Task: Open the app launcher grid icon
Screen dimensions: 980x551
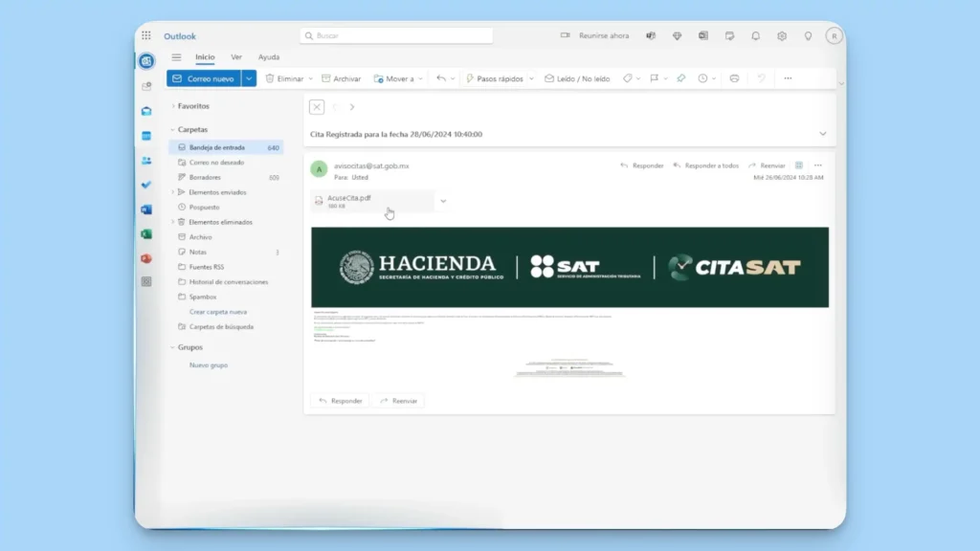Action: [x=146, y=35]
